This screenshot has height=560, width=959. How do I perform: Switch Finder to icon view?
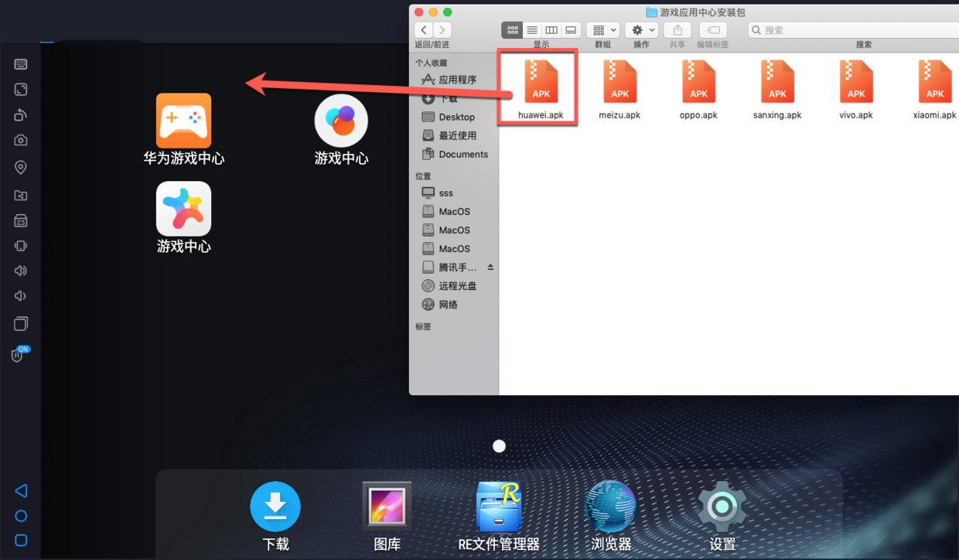pos(512,30)
